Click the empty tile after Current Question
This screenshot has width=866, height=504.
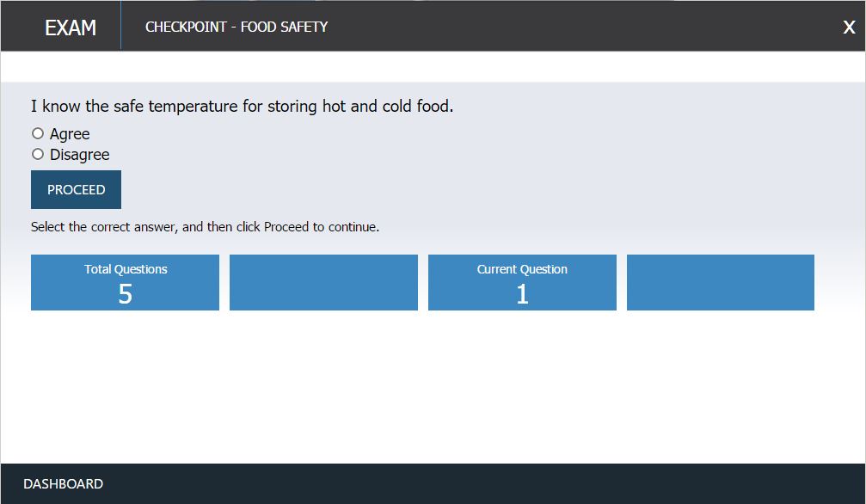(720, 282)
